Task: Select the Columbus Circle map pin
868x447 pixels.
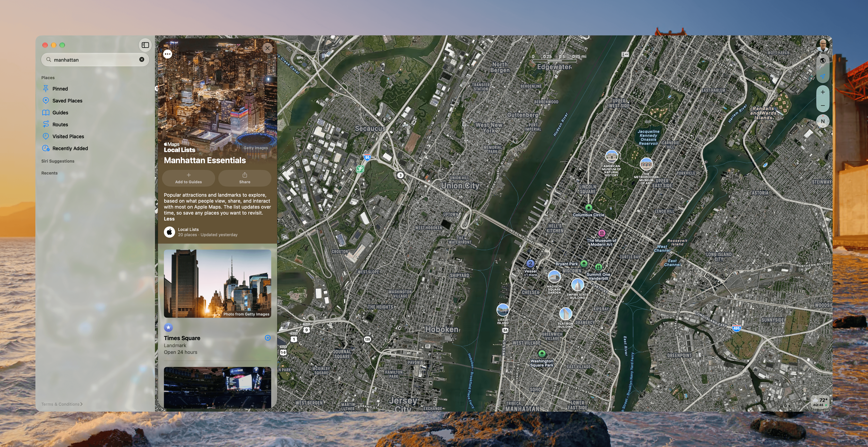Action: point(589,207)
